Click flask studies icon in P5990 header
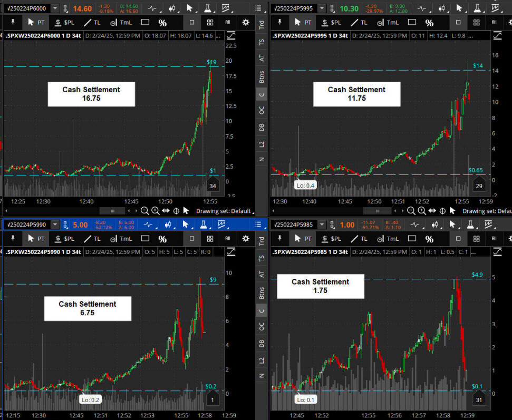 click(204, 224)
